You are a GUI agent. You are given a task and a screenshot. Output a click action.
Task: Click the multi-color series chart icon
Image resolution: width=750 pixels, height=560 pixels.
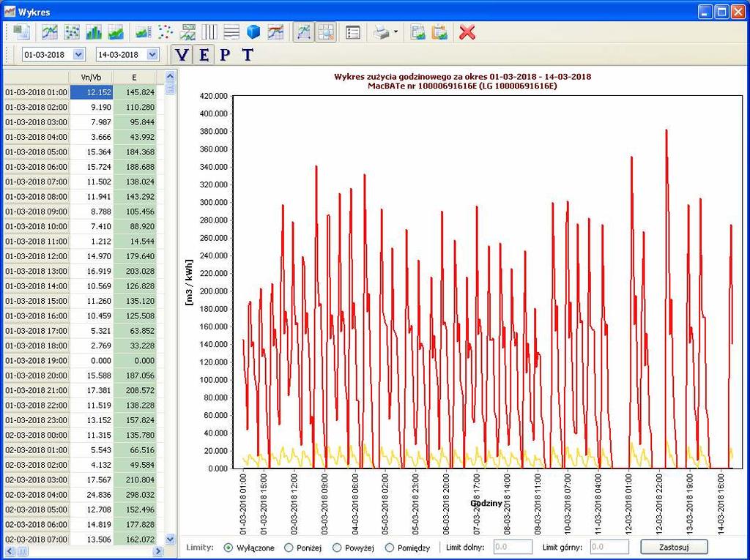coord(275,32)
